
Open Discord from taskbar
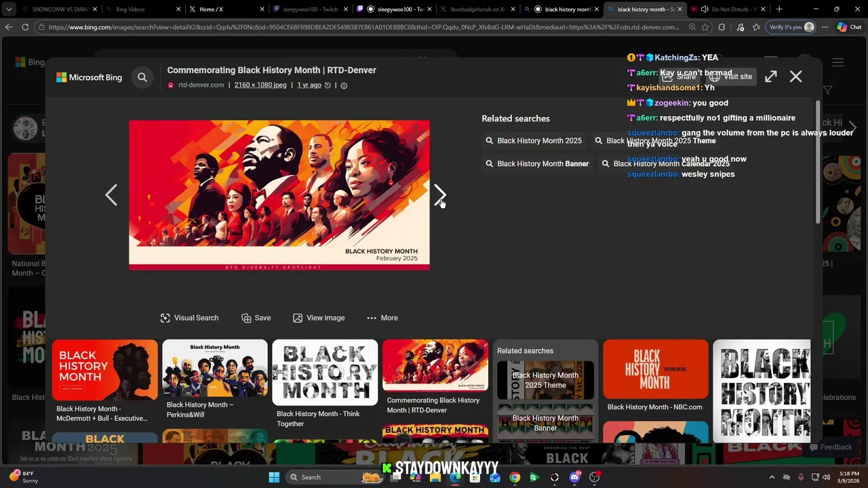tap(575, 477)
